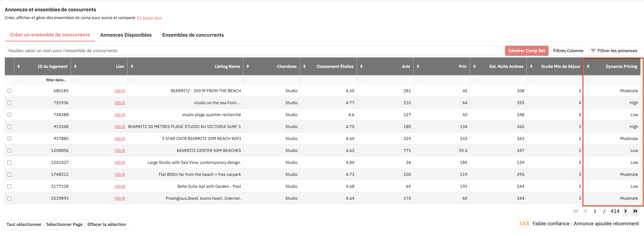The height and width of the screenshot is (236, 644).
Task: Click the star rating value 4.85
Action: 350,162
